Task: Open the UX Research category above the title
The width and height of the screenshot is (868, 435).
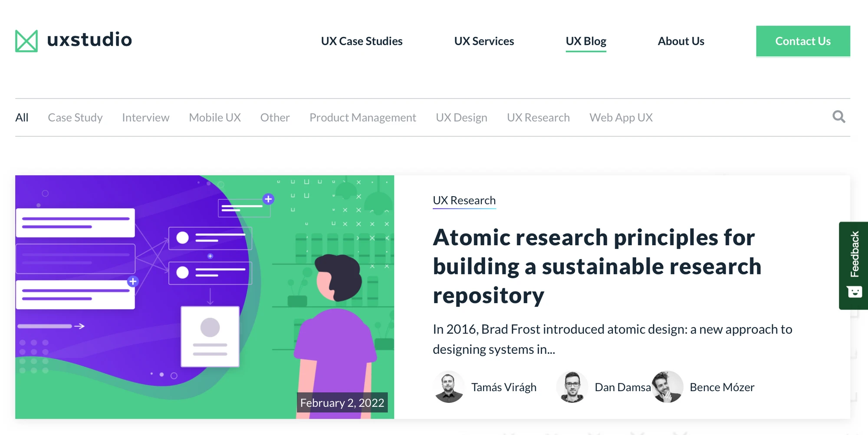Action: [464, 200]
